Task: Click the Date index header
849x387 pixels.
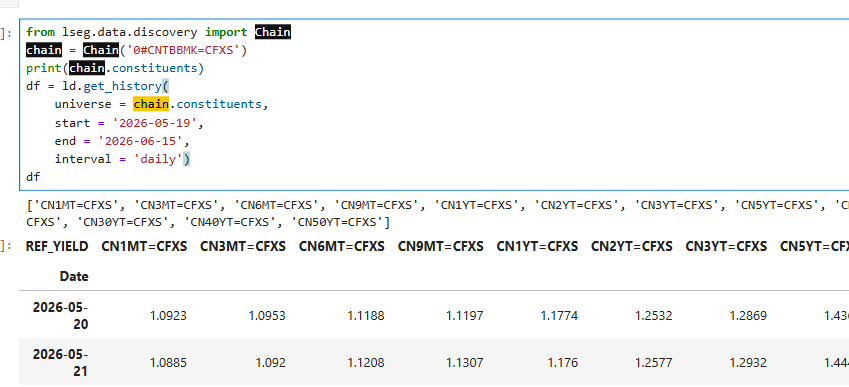Action: 74,276
